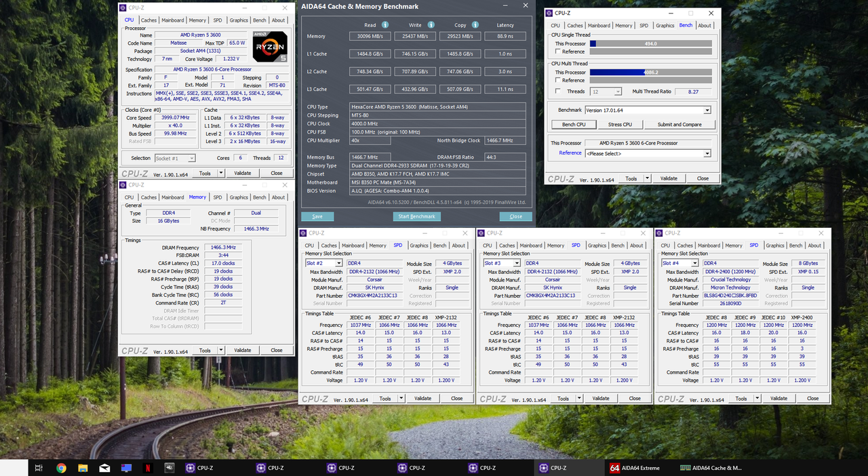Open the About tab in the Slot #4 SPD window
Image resolution: width=868 pixels, height=476 pixels.
(x=814, y=245)
